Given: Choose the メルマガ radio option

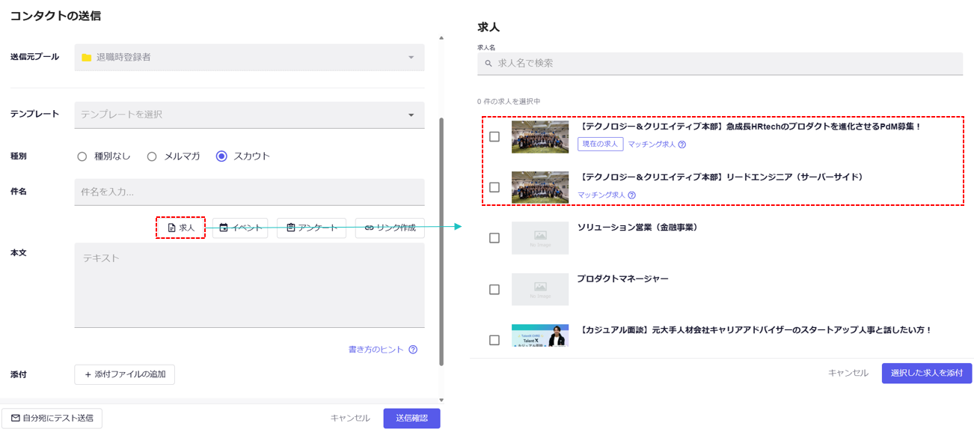Looking at the screenshot, I should point(152,156).
